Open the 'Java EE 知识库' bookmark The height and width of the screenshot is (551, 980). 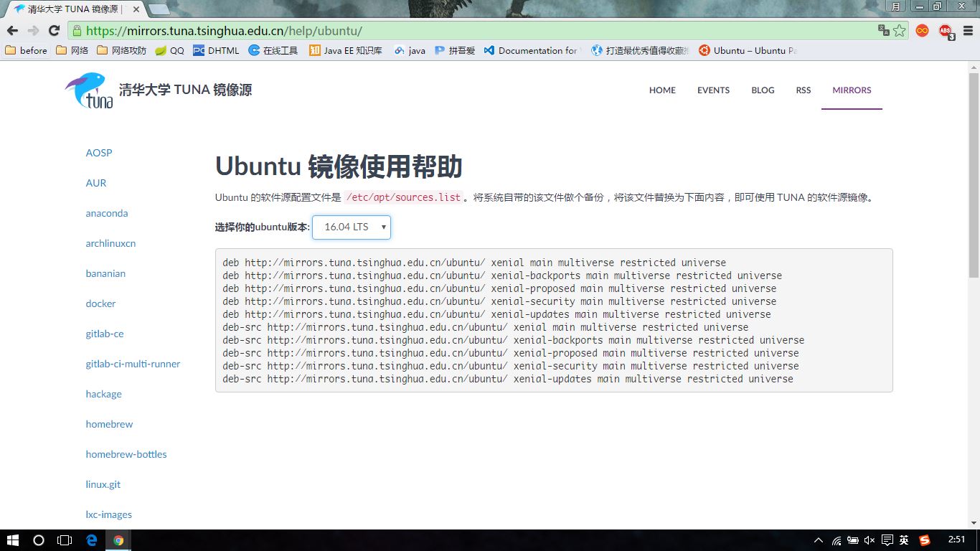(346, 50)
